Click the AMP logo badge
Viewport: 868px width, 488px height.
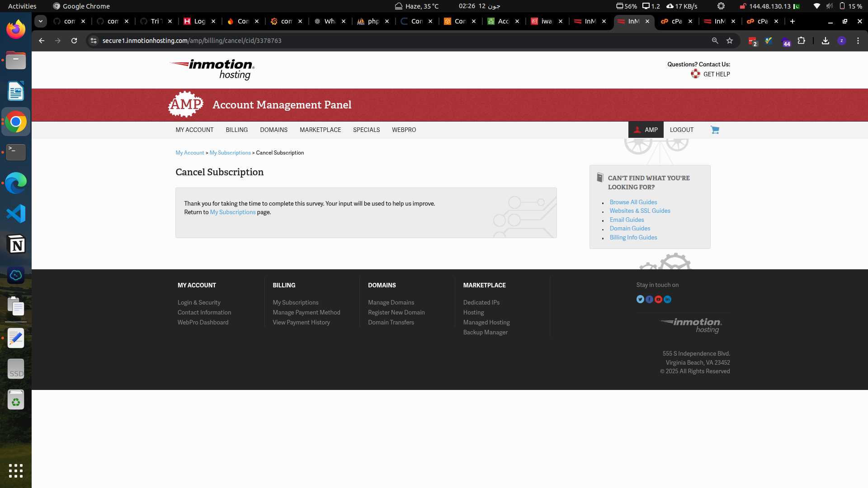coord(186,104)
